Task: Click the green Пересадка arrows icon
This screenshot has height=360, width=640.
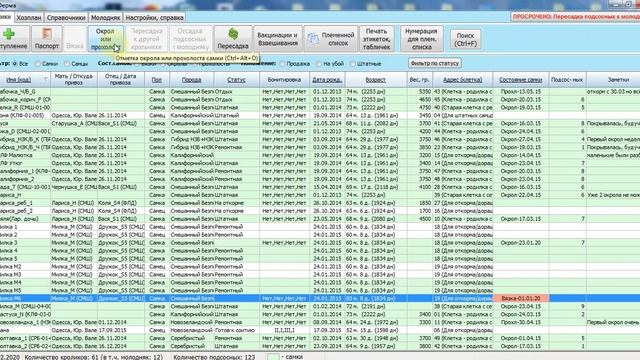Action: click(233, 34)
